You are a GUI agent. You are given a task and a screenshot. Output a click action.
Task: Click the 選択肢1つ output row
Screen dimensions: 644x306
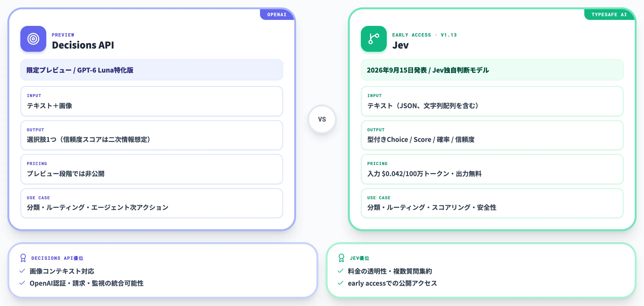[152, 135]
